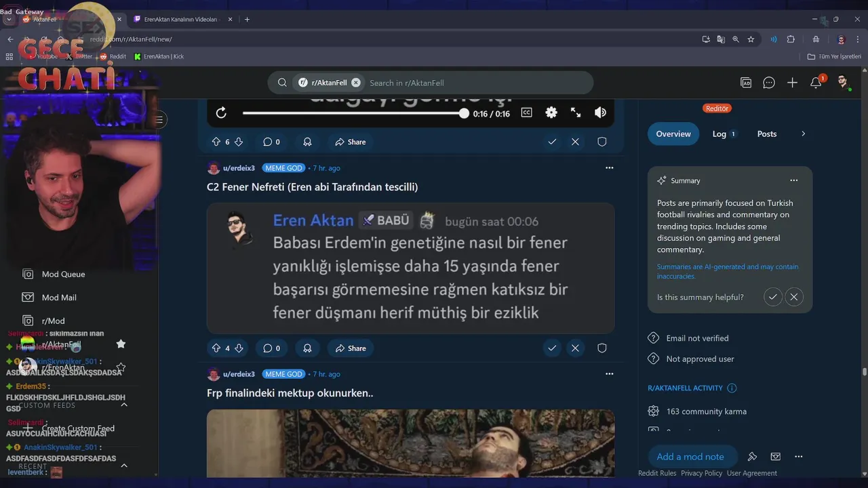This screenshot has width=868, height=488.
Task: Open video player settings gear
Action: click(551, 113)
